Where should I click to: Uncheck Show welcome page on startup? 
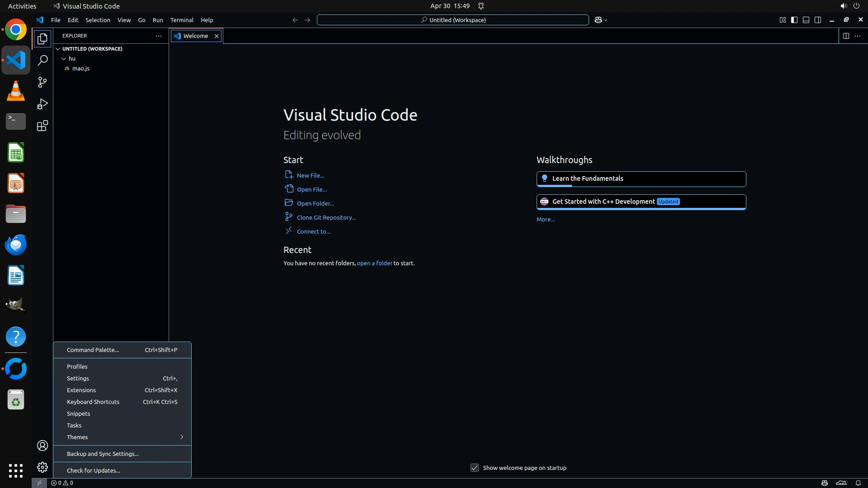pos(475,468)
